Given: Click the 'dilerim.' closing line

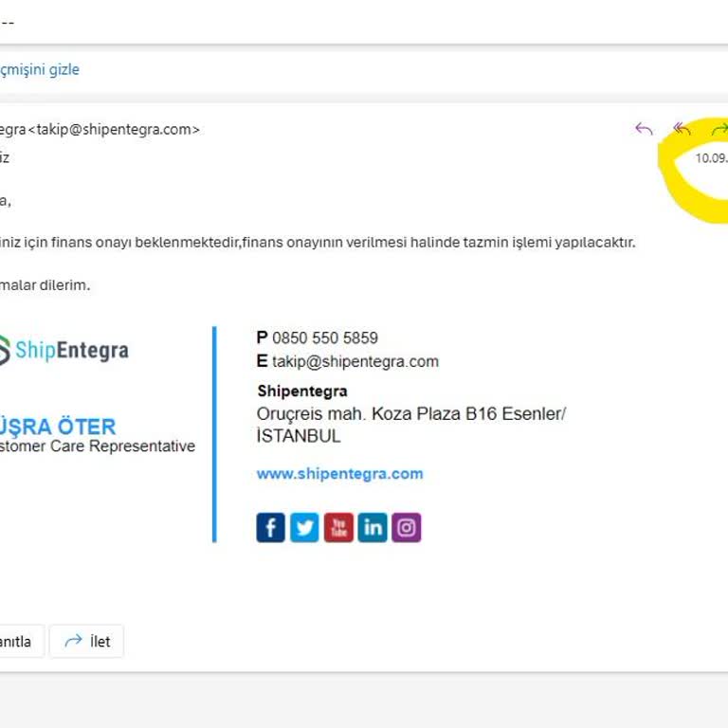Looking at the screenshot, I should point(64,285).
